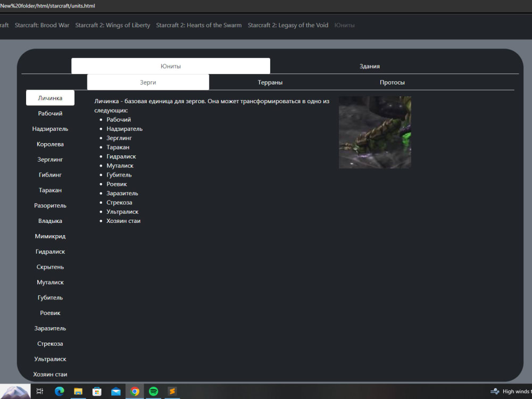Switch to the Терраны race tab

pyautogui.click(x=270, y=82)
